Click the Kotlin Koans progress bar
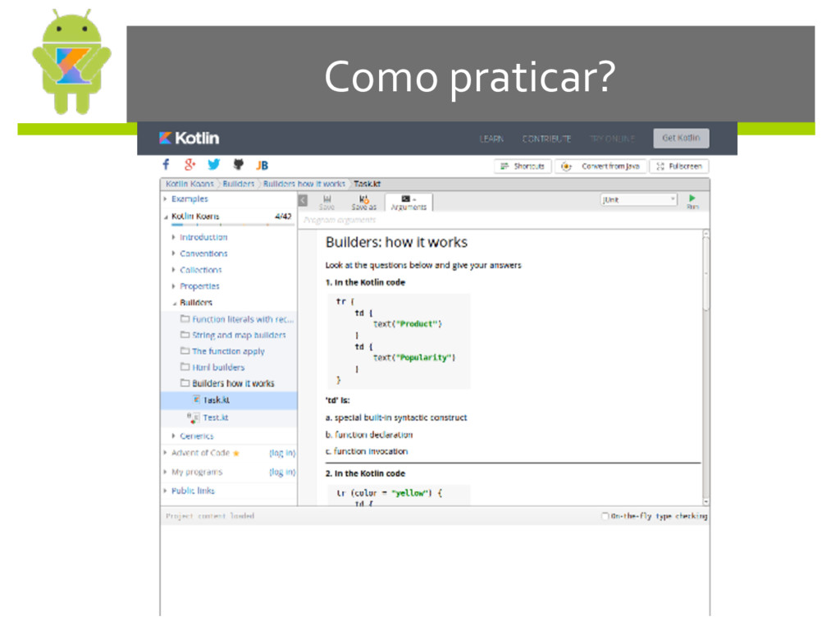 [232, 225]
